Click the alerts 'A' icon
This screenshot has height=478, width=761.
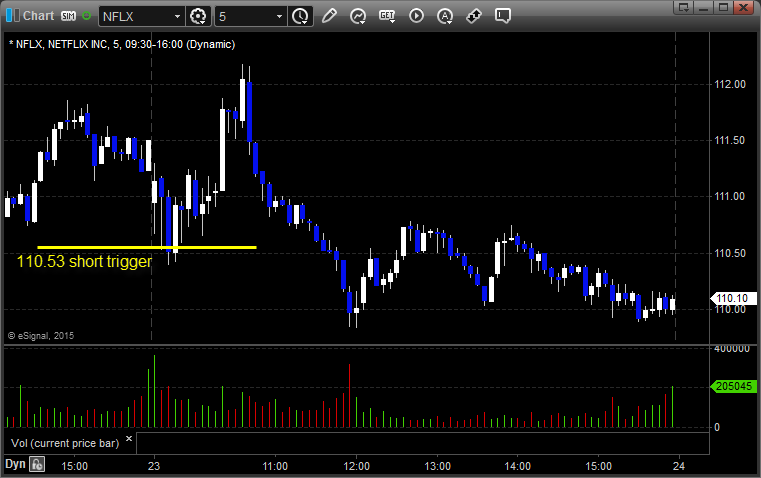coord(445,16)
